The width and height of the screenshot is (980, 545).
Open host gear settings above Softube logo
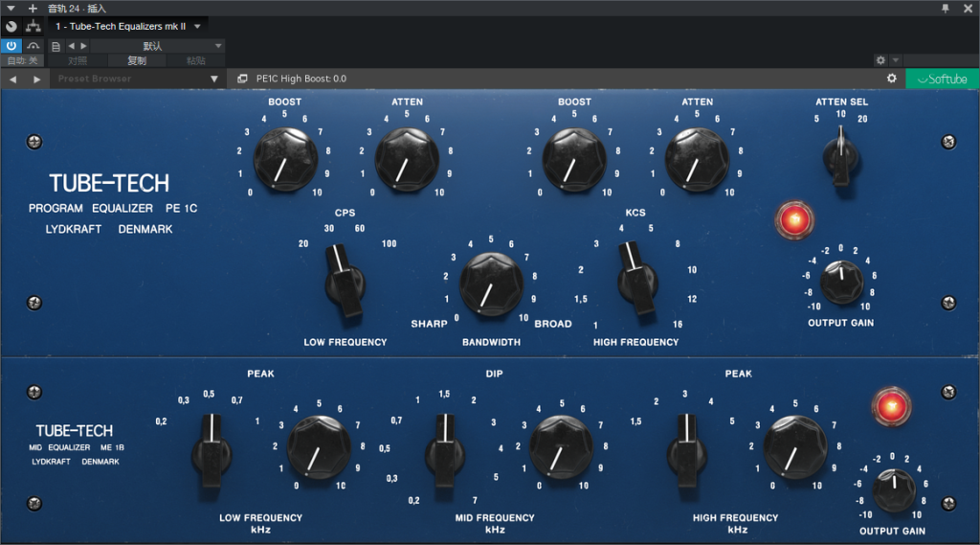click(x=880, y=60)
